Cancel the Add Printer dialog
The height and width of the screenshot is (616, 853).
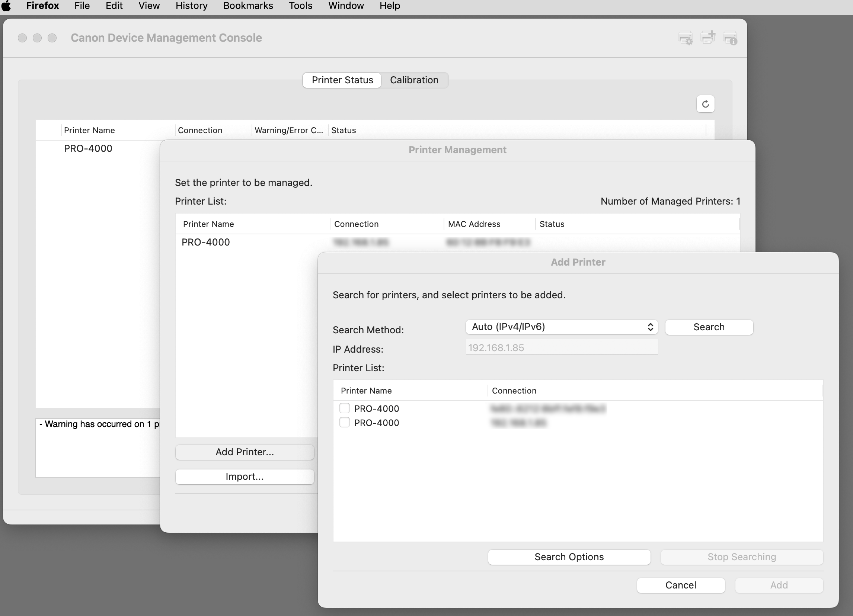[x=680, y=585]
